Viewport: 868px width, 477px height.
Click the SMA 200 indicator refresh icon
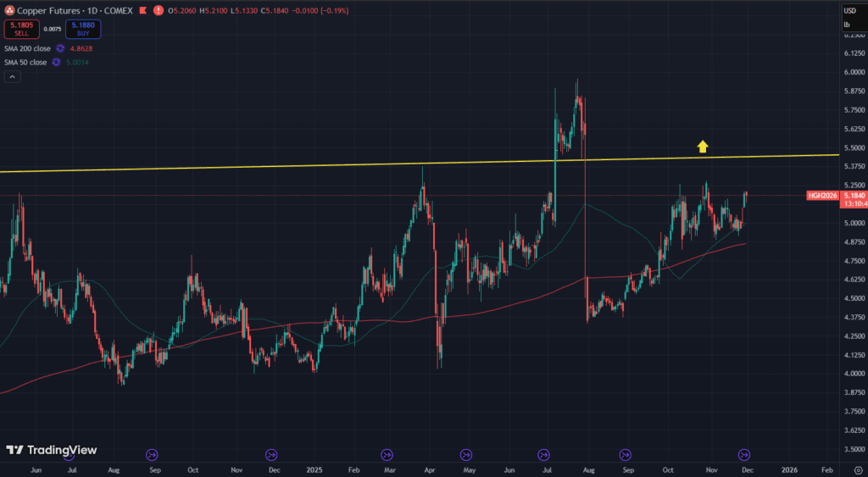pyautogui.click(x=60, y=50)
